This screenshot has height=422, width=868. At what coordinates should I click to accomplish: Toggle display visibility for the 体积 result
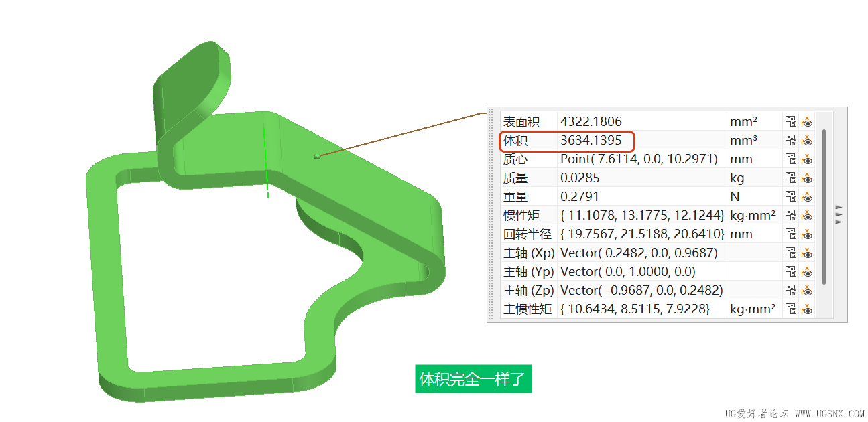point(808,140)
